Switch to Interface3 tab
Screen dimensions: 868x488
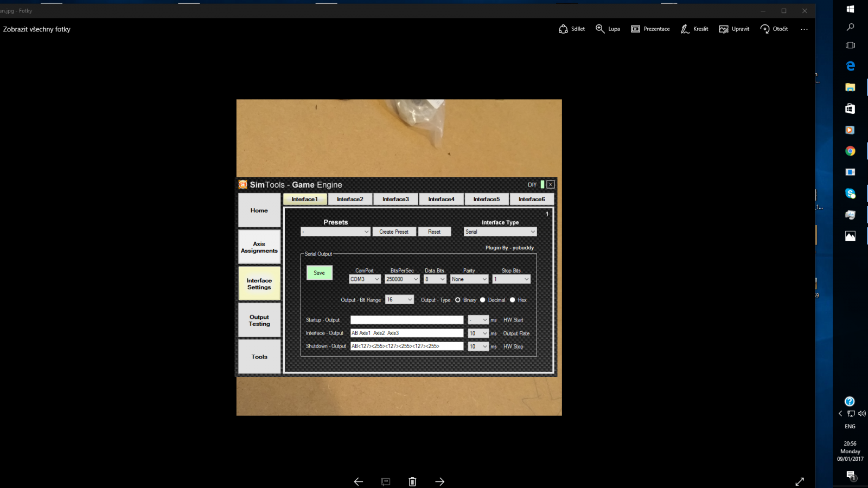tap(395, 199)
